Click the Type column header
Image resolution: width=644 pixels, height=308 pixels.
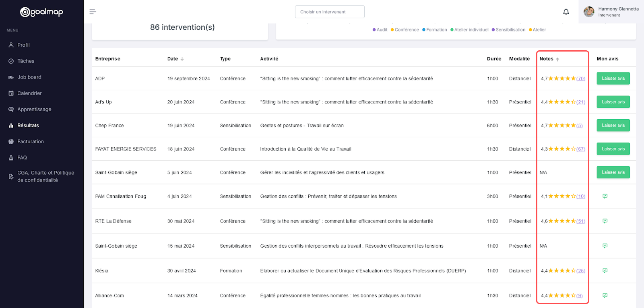point(225,59)
